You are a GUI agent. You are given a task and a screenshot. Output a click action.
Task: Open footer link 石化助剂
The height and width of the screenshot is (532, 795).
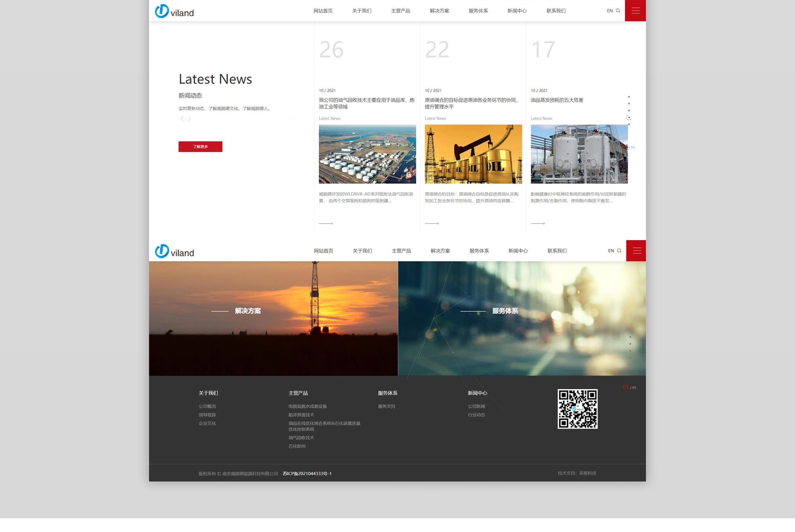[297, 446]
